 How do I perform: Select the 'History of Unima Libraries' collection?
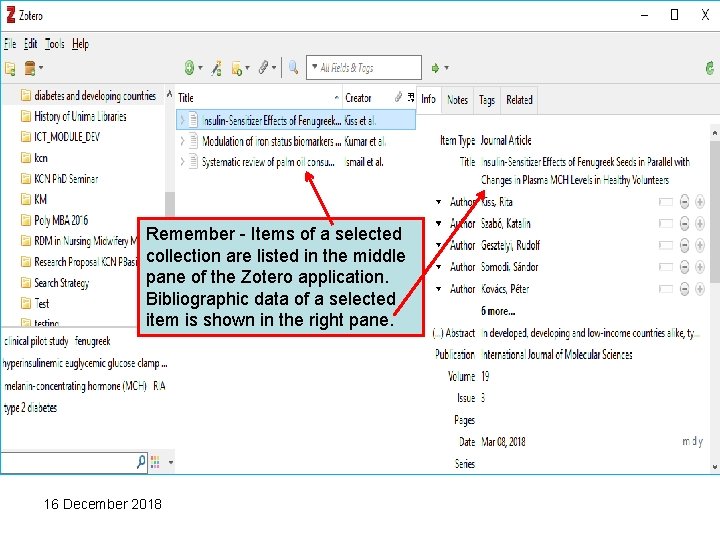[80, 117]
